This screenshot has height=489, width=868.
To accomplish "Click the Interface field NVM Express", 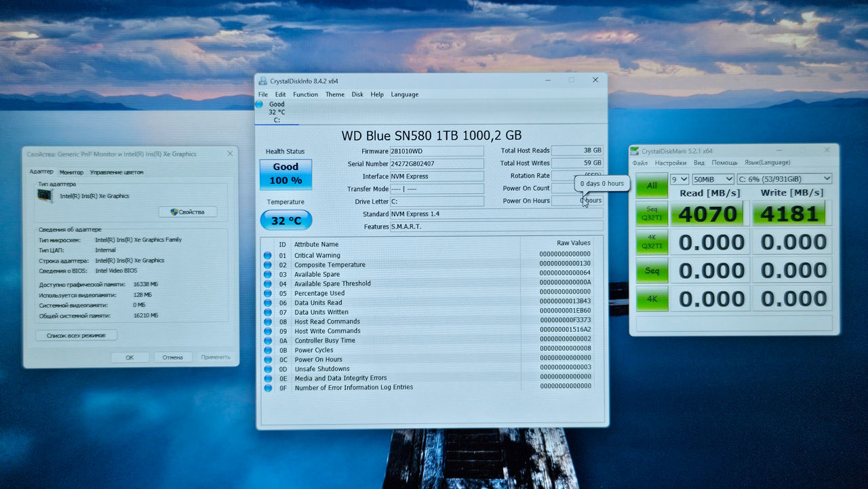I will coord(437,176).
